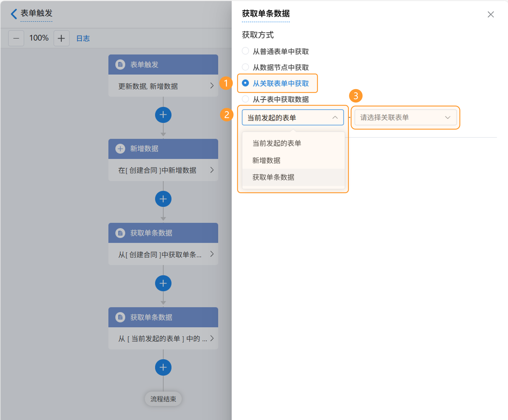Viewport: 508px width, 420px height.
Task: Open the 请选择关联表单 dropdown
Action: pos(405,118)
